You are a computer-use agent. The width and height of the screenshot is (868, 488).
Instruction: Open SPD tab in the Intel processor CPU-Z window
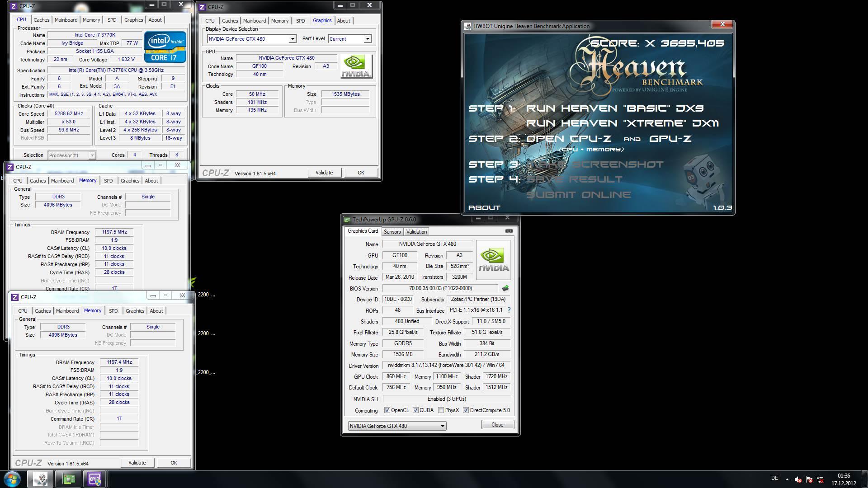[x=112, y=20]
